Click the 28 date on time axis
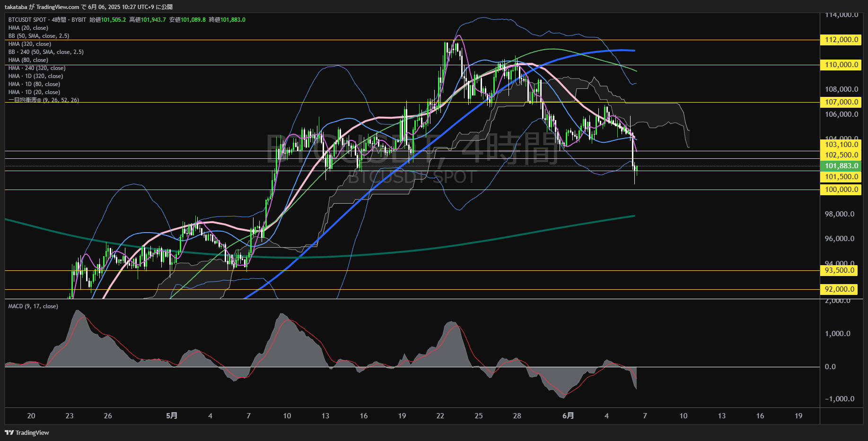Image resolution: width=868 pixels, height=441 pixels. (x=517, y=416)
